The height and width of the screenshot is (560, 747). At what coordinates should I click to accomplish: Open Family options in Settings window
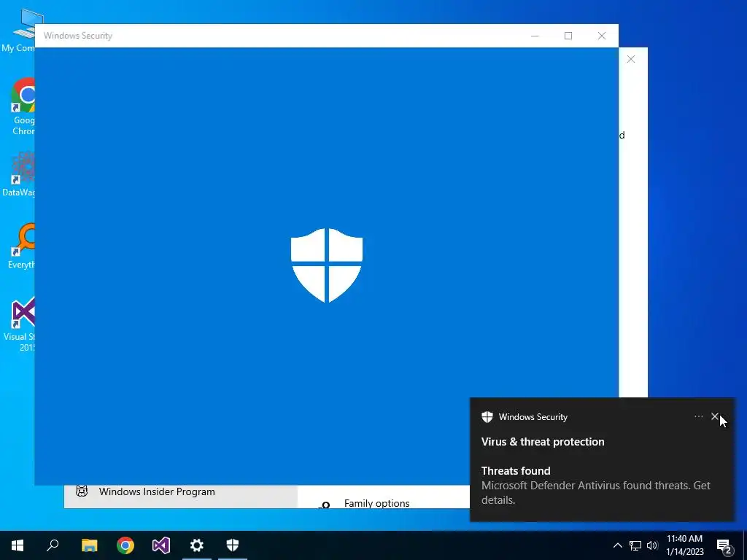(376, 503)
